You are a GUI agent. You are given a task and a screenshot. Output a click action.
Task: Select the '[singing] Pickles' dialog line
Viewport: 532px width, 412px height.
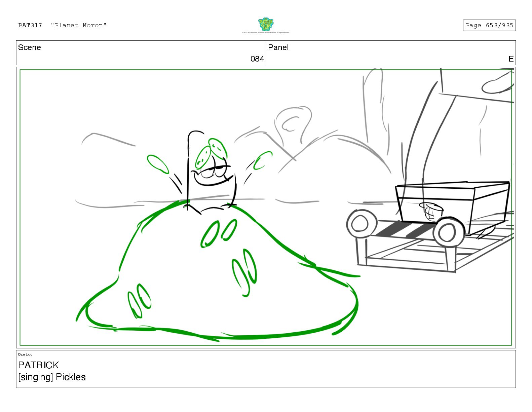pos(52,377)
